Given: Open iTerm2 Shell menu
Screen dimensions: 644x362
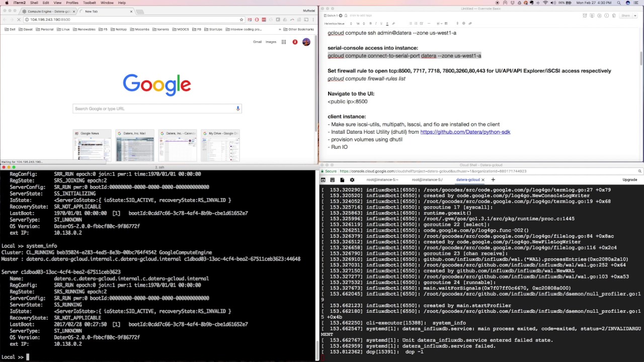Looking at the screenshot, I should [34, 3].
